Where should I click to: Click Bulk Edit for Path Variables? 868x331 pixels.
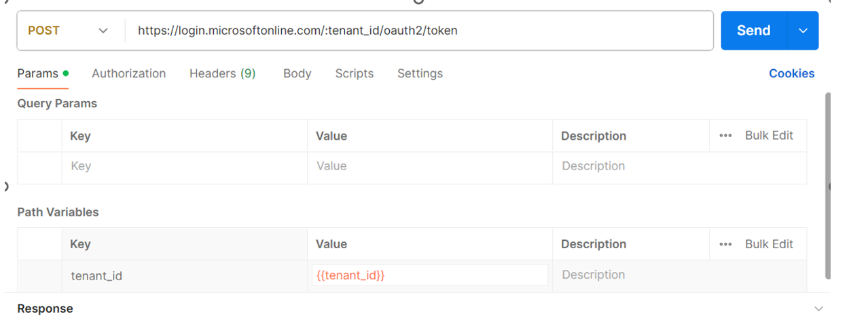[769, 244]
